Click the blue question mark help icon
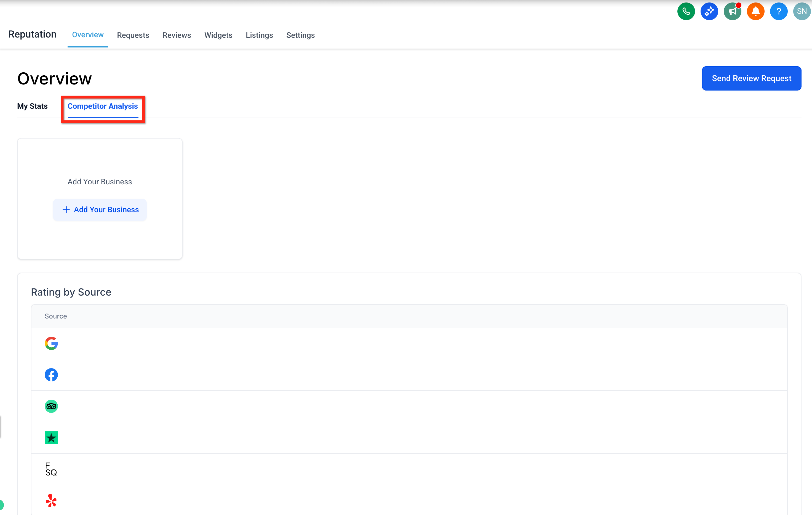Screen dimensions: 812x515 click(x=778, y=12)
